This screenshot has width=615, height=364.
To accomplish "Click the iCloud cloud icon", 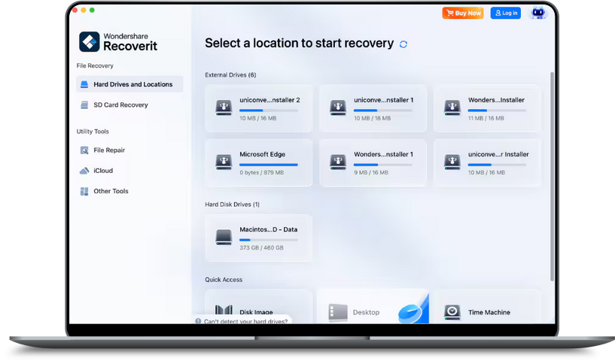I will point(84,171).
